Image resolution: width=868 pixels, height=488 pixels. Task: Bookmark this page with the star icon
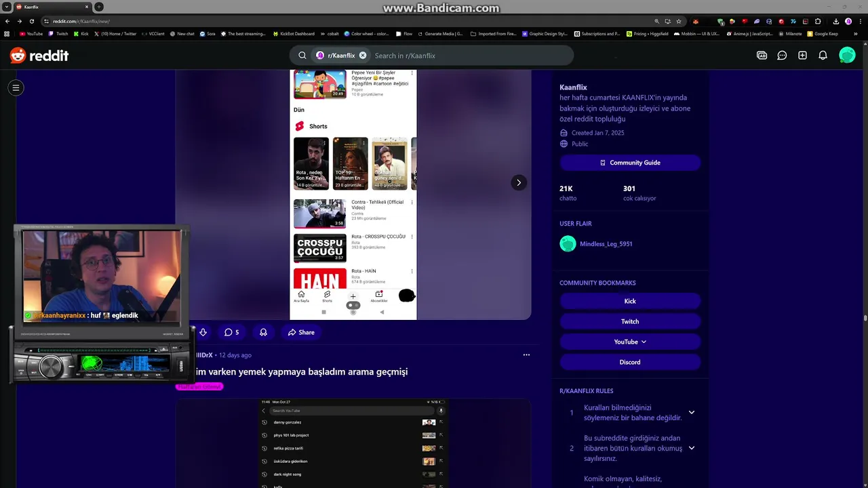pos(679,21)
